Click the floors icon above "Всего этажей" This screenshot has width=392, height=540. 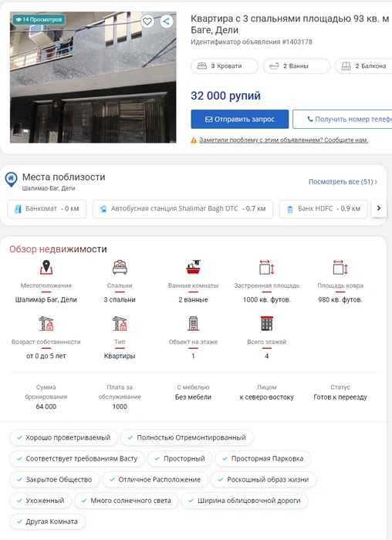[x=267, y=324]
